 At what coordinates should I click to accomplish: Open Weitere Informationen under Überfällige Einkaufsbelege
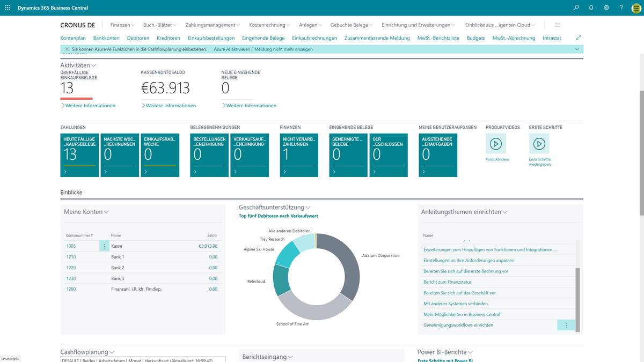(89, 106)
